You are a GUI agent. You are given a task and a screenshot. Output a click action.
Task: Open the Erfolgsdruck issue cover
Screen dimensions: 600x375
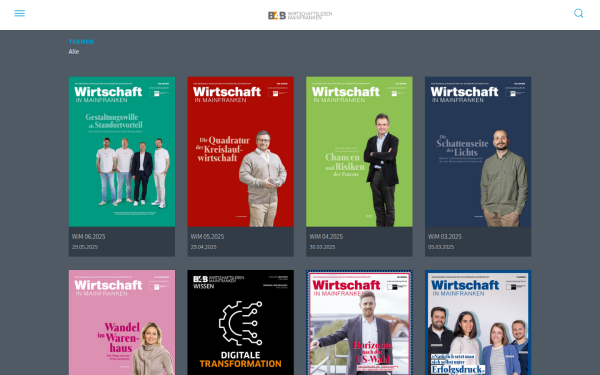[x=478, y=323]
